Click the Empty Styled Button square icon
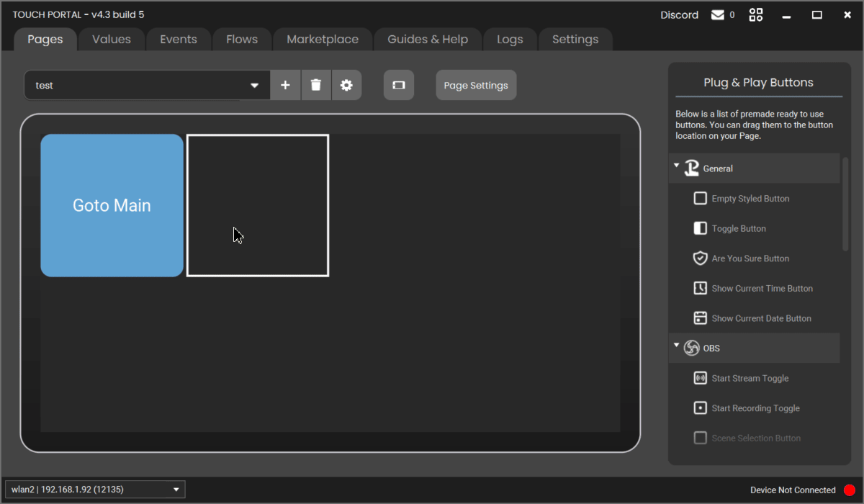 700,198
